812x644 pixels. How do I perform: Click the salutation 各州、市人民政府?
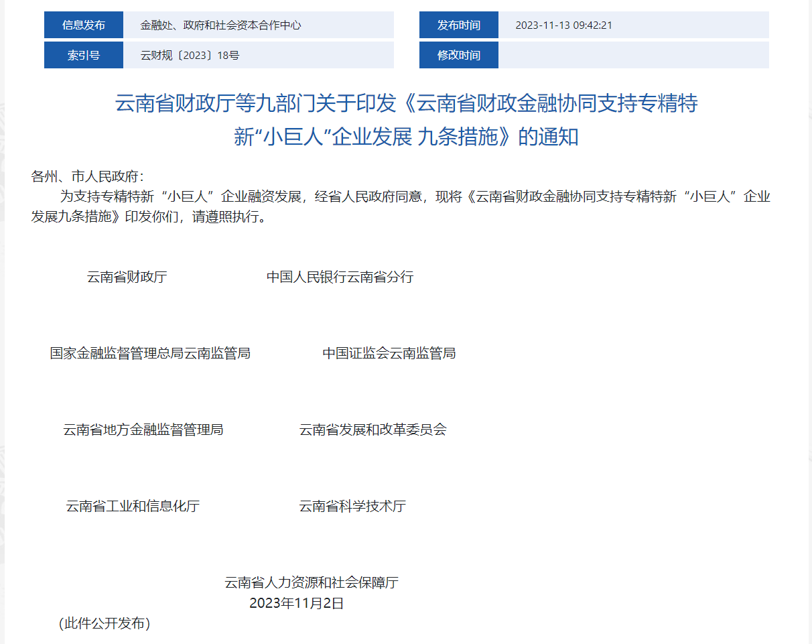pos(87,177)
